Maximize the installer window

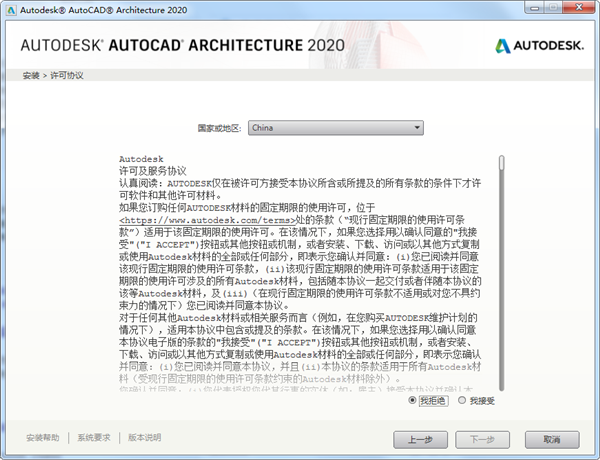click(x=563, y=9)
